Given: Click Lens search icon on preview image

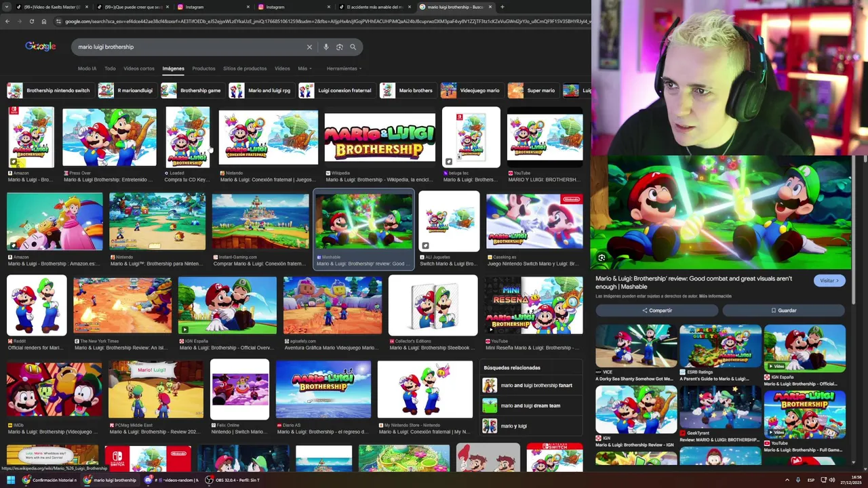Looking at the screenshot, I should tap(601, 258).
